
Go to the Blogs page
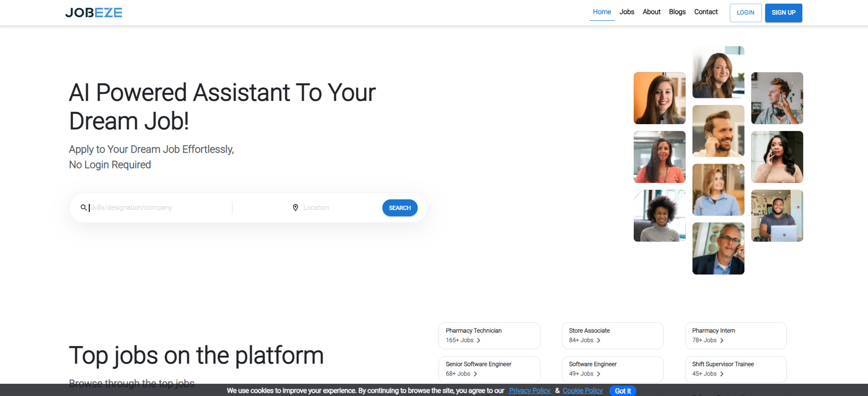(x=677, y=12)
